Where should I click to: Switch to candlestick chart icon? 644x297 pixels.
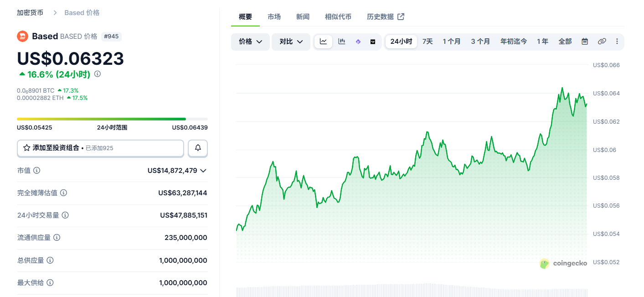pos(341,42)
